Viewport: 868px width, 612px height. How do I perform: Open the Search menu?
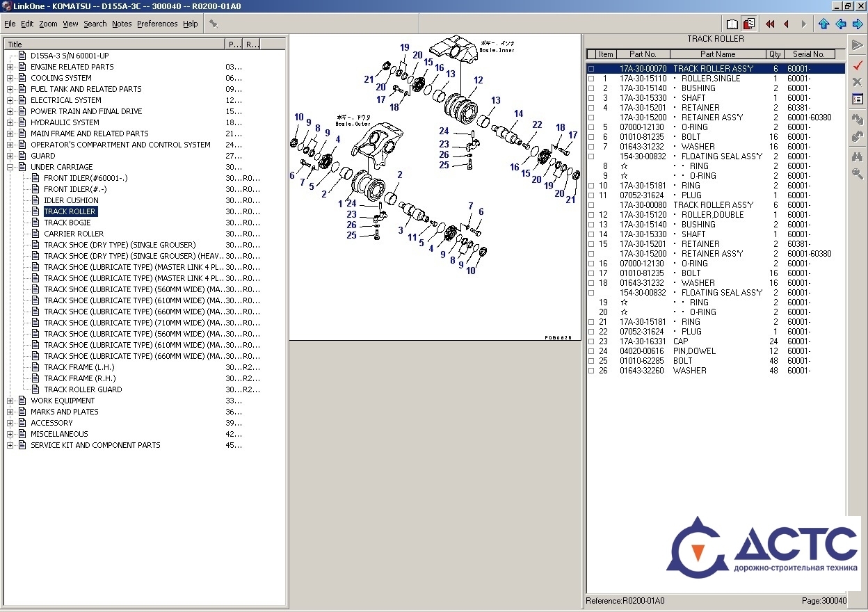[95, 24]
